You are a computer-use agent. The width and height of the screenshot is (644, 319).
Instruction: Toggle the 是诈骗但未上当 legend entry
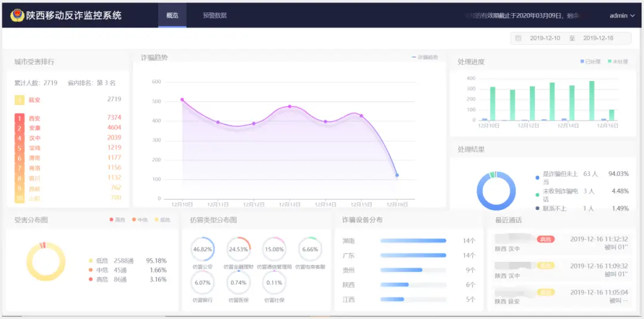click(583, 177)
